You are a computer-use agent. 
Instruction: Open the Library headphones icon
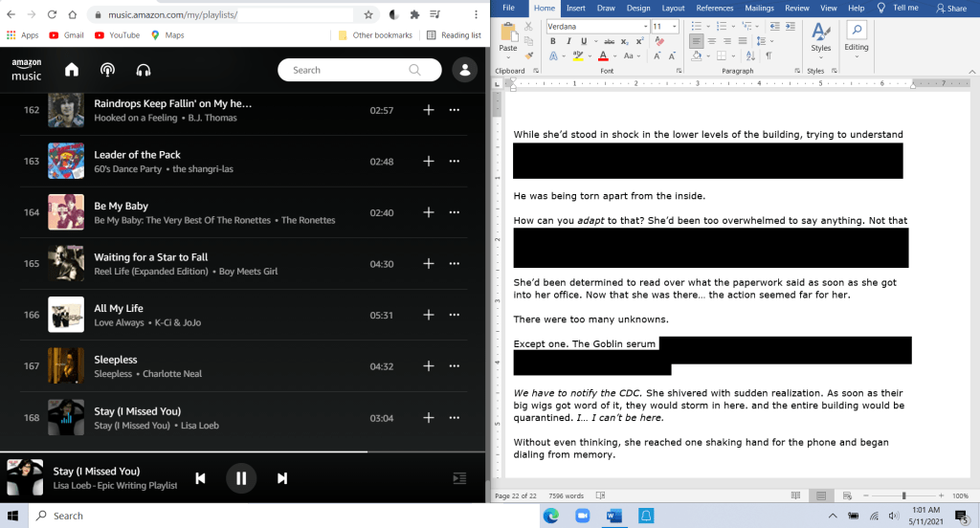coord(145,70)
